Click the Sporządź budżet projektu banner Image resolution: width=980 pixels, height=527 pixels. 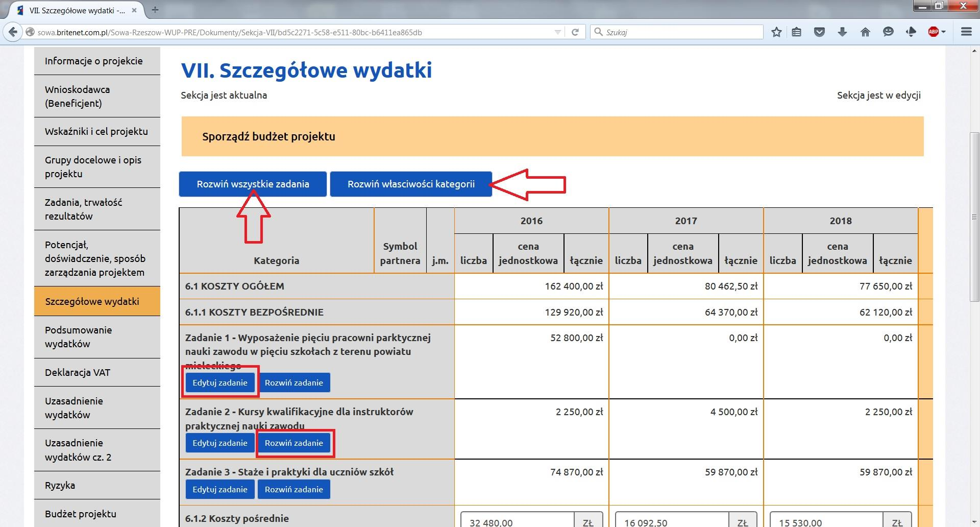552,136
